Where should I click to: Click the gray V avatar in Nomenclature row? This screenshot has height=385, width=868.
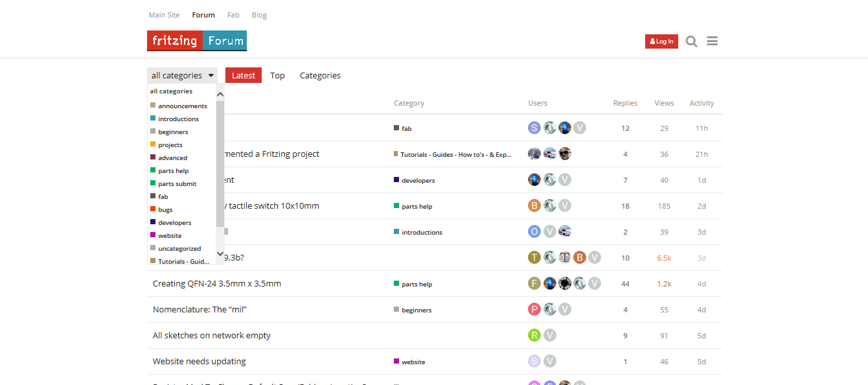565,309
